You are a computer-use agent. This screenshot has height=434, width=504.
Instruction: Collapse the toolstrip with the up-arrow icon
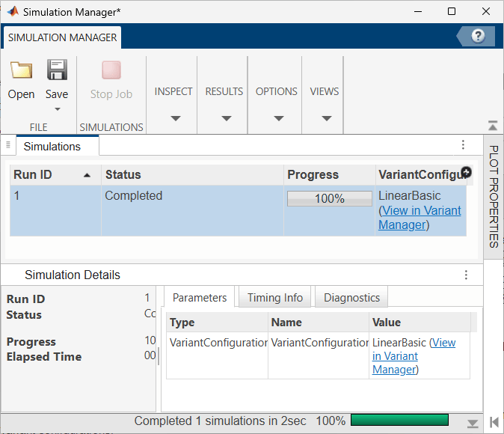pyautogui.click(x=493, y=126)
